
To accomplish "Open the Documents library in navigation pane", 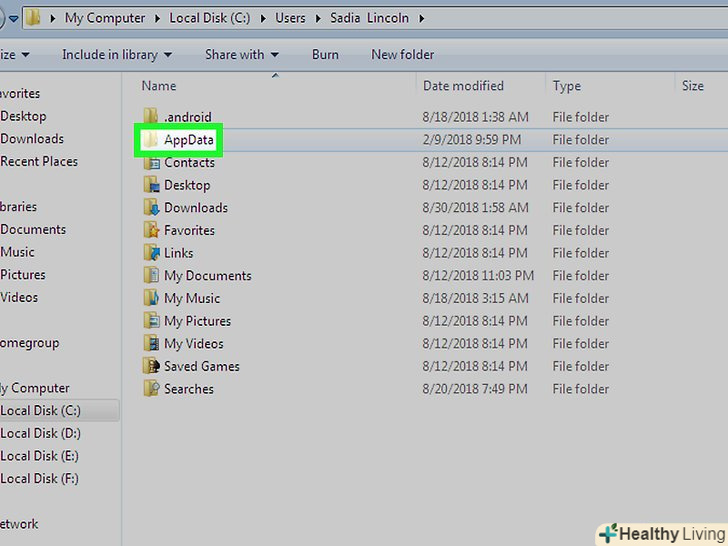I will pyautogui.click(x=33, y=229).
